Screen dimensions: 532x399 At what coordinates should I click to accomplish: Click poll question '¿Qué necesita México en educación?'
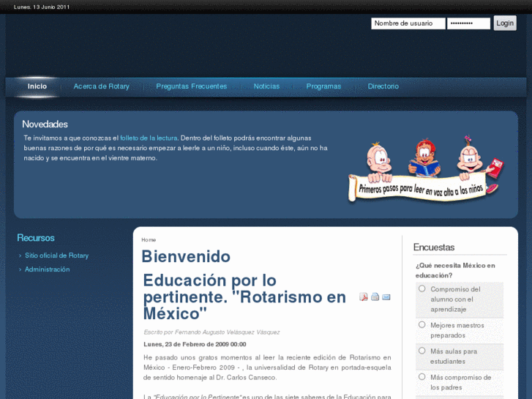click(x=455, y=270)
